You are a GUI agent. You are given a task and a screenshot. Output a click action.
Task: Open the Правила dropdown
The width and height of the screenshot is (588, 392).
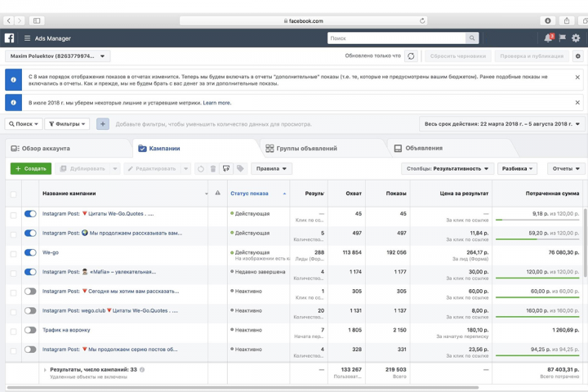click(x=271, y=169)
